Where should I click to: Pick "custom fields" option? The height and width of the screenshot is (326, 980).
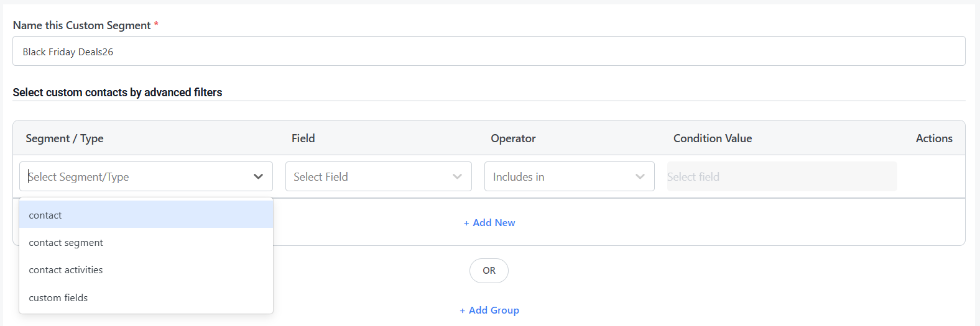click(x=146, y=297)
